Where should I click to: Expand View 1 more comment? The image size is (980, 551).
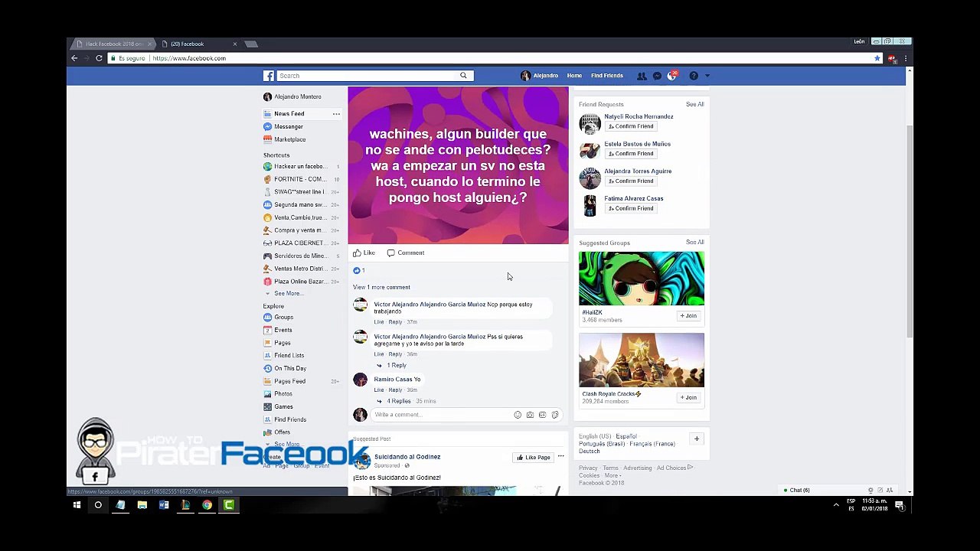pyautogui.click(x=381, y=287)
